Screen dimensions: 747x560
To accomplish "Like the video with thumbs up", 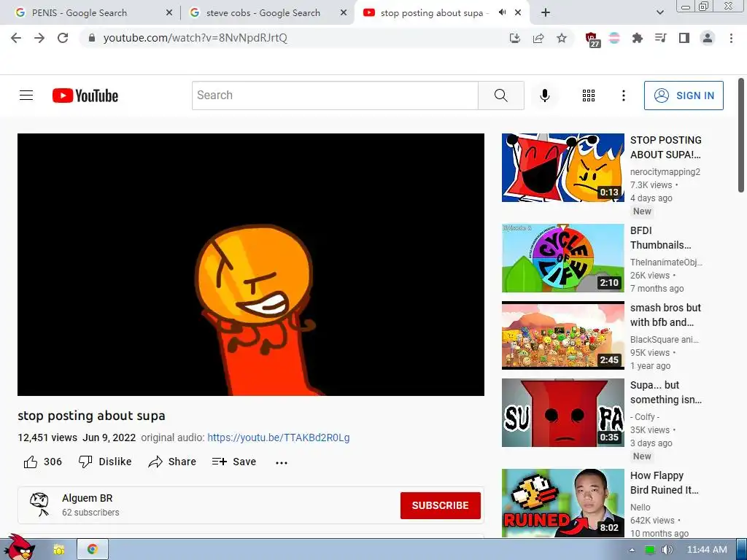I will (x=43, y=462).
